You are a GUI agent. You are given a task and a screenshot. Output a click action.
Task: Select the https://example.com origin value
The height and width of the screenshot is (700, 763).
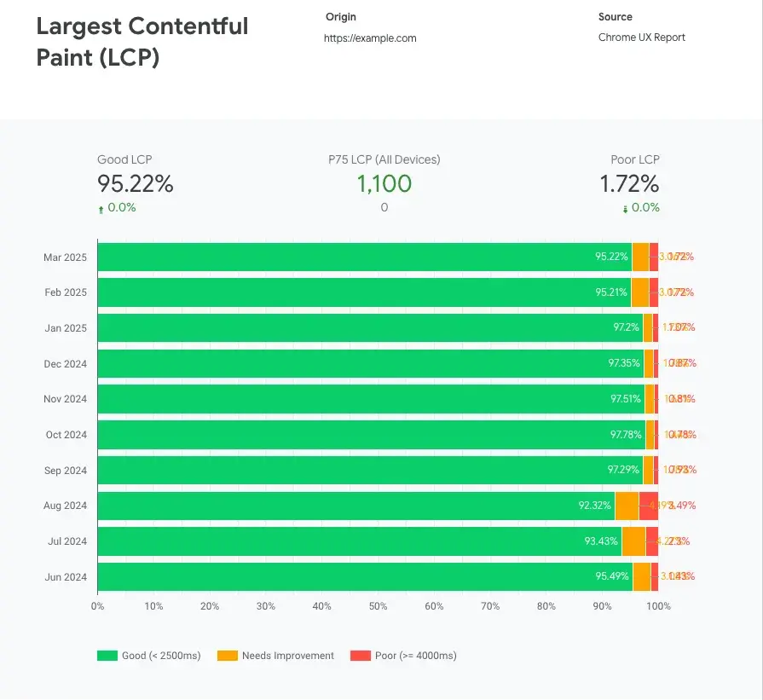[x=370, y=38]
